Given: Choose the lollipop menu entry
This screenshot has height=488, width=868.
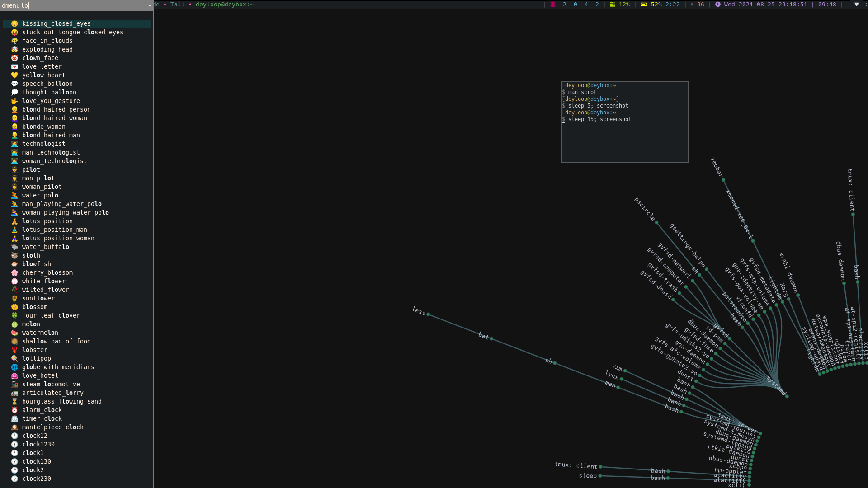Looking at the screenshot, I should [x=37, y=358].
